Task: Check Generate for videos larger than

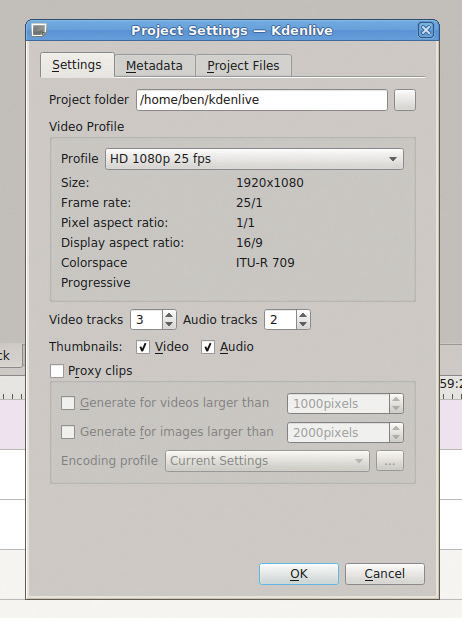Action: tap(68, 403)
